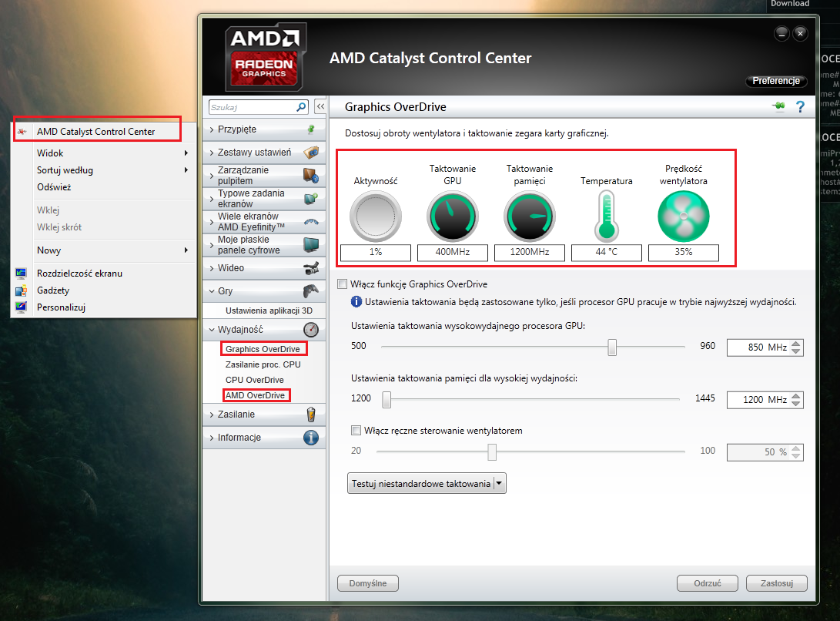This screenshot has height=621, width=840.
Task: Enable the Graphics OverDrive checkbox
Action: [x=343, y=284]
